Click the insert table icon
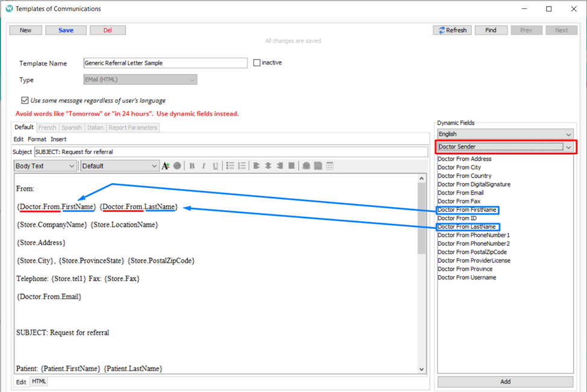The width and height of the screenshot is (587, 392). point(330,166)
